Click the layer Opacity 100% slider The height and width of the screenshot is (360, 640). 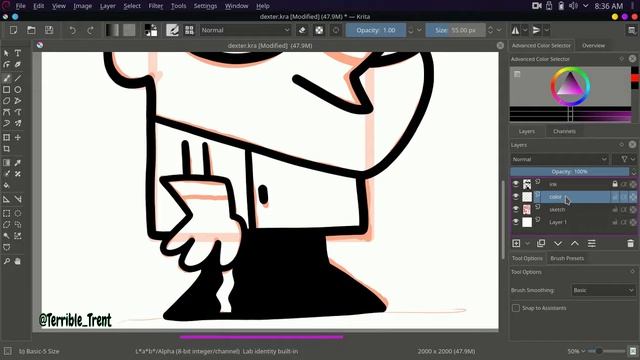coord(570,172)
